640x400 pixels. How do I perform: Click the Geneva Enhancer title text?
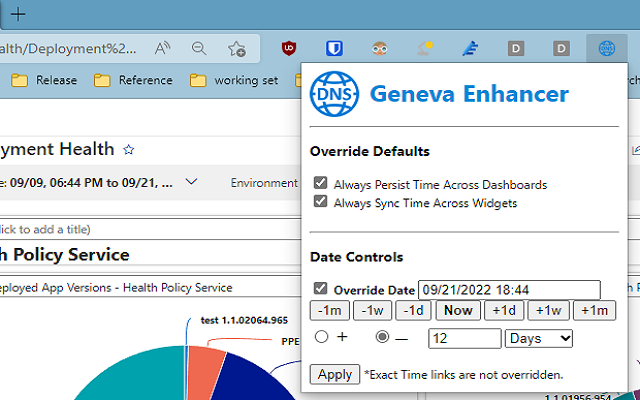point(469,94)
